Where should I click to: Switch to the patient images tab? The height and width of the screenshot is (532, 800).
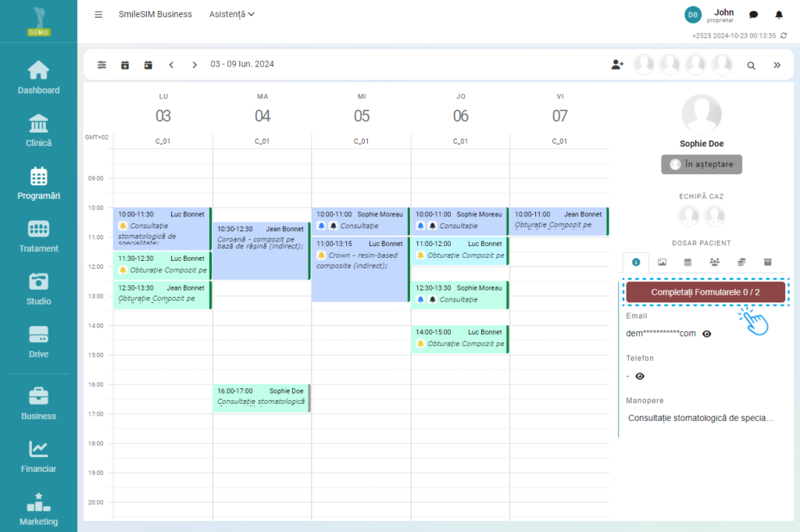pyautogui.click(x=662, y=262)
